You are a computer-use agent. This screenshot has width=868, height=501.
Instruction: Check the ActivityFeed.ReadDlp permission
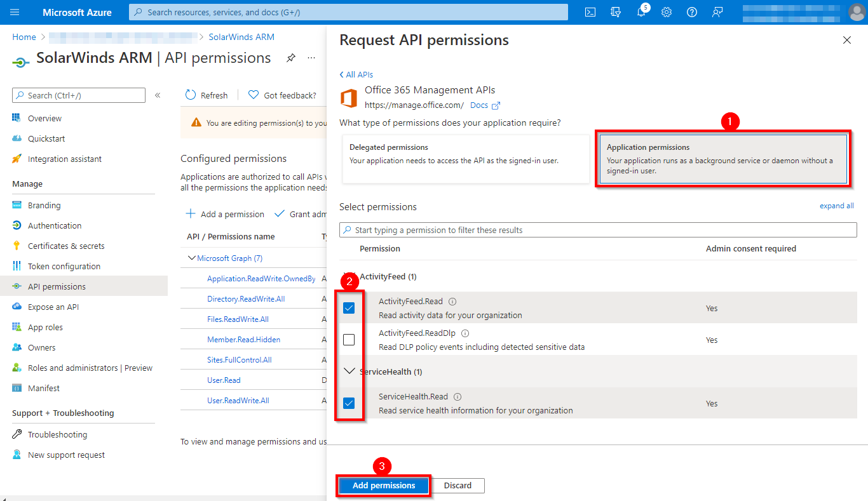349,339
